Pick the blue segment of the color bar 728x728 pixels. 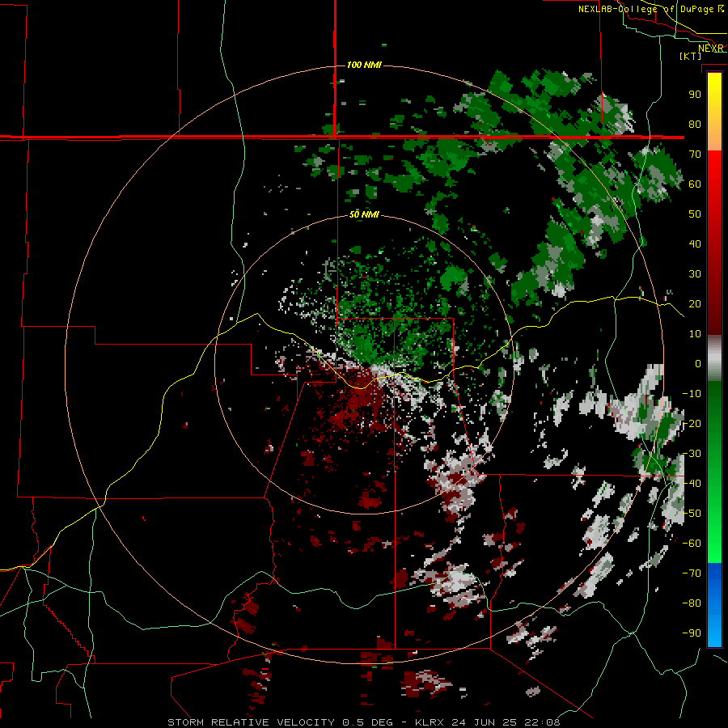point(714,605)
